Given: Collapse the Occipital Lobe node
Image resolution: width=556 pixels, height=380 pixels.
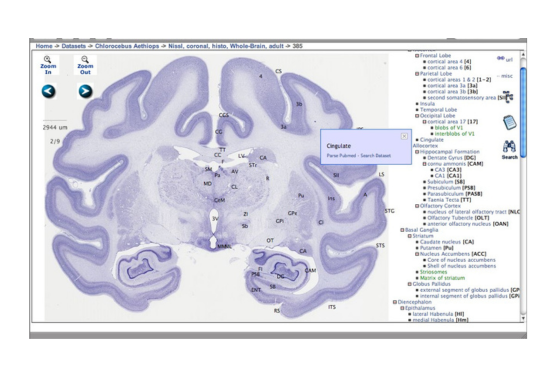Looking at the screenshot, I should [x=417, y=116].
